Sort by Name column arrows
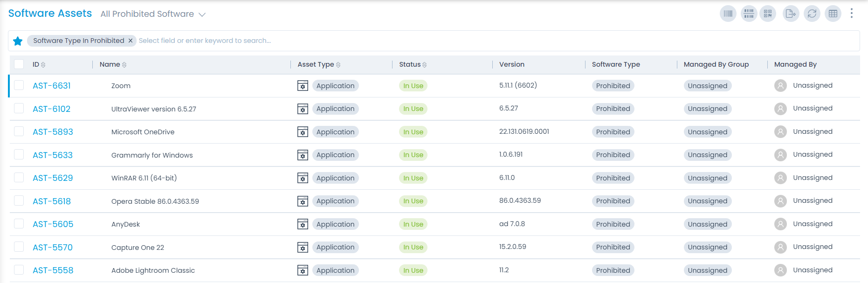Viewport: 868px width, 283px height. click(x=124, y=65)
